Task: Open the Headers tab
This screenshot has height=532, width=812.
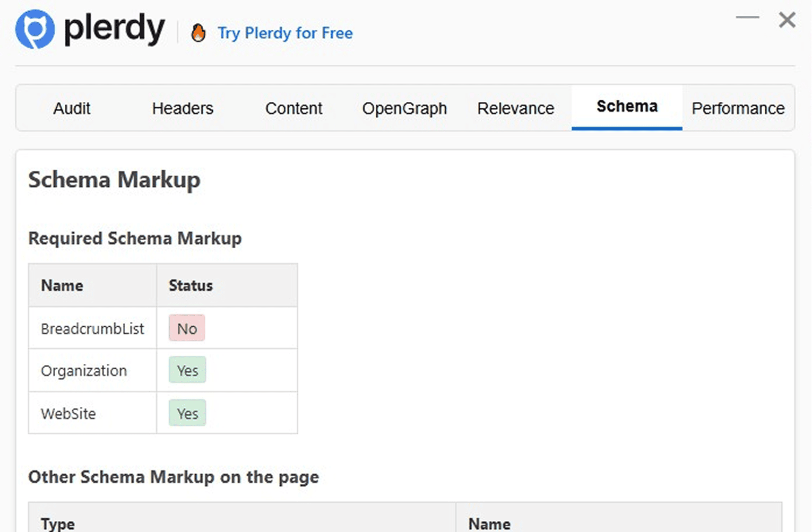Action: 183,108
